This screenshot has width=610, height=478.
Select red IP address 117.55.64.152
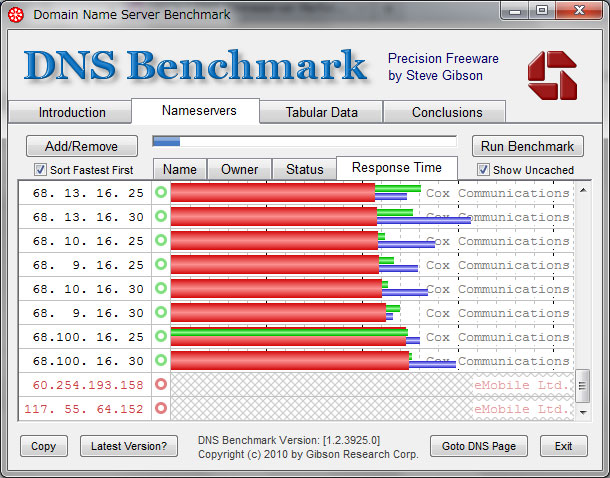pos(84,409)
